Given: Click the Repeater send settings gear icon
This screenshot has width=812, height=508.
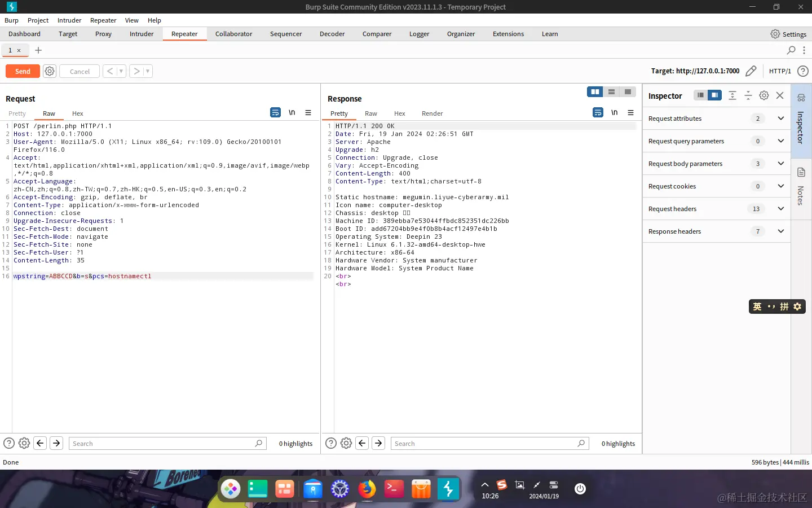Looking at the screenshot, I should pos(50,71).
